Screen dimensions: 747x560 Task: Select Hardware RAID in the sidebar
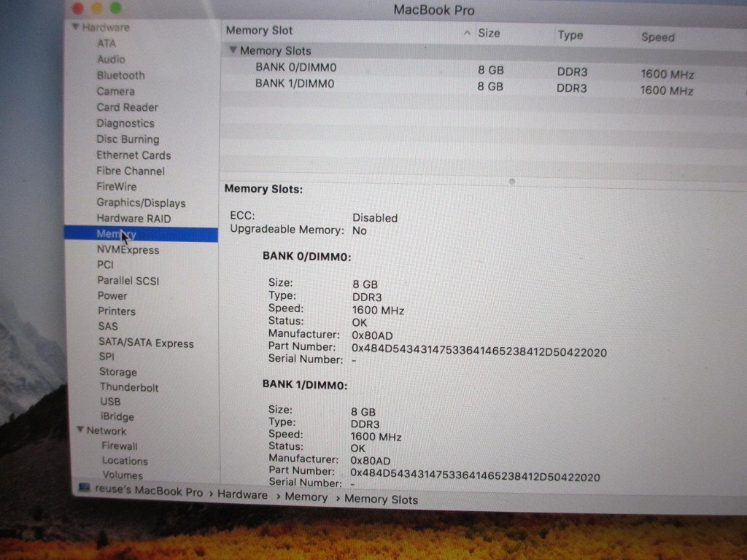[x=133, y=219]
